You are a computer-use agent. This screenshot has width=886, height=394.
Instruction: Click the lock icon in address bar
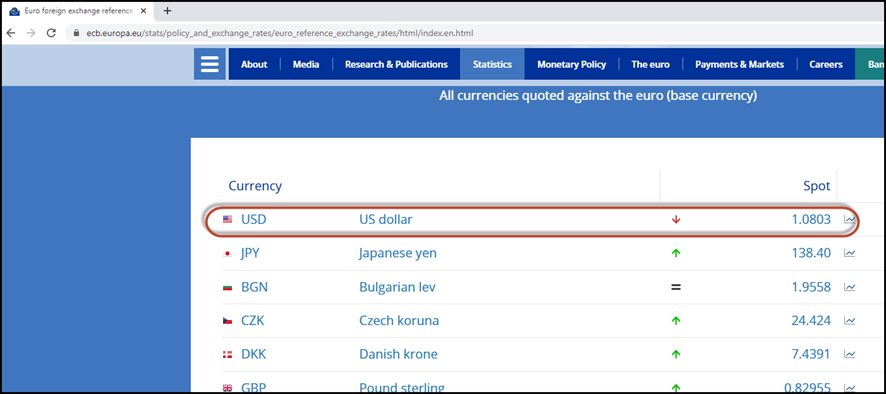[76, 33]
